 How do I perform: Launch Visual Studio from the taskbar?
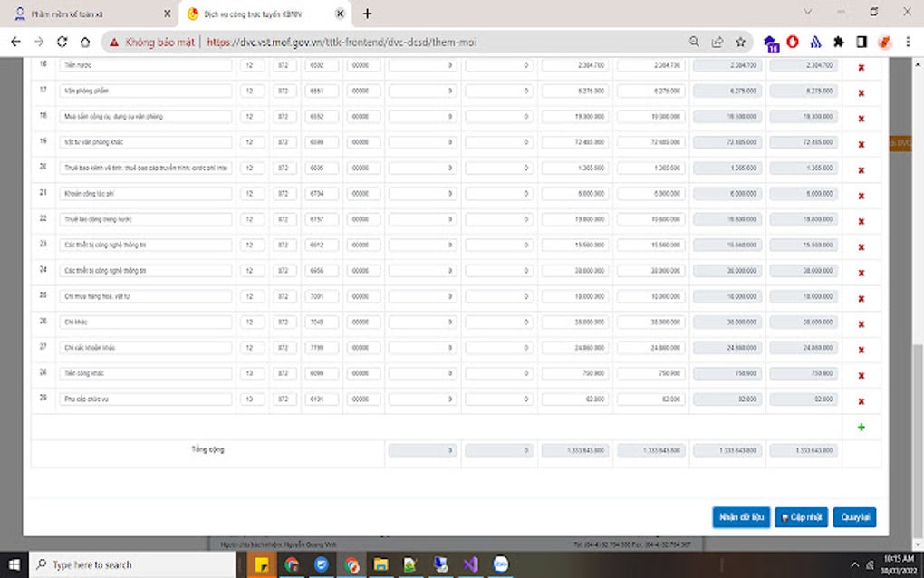[x=470, y=564]
